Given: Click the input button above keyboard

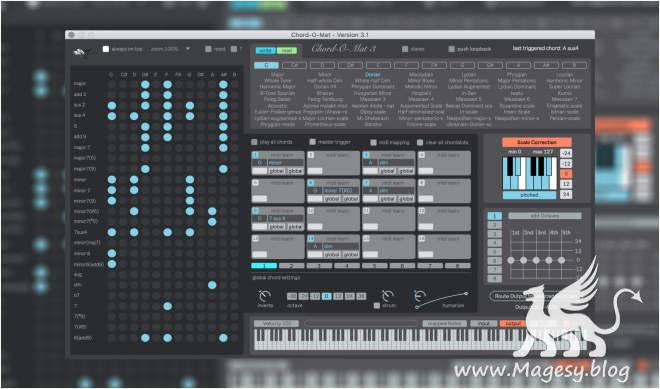Looking at the screenshot, I should (x=484, y=323).
